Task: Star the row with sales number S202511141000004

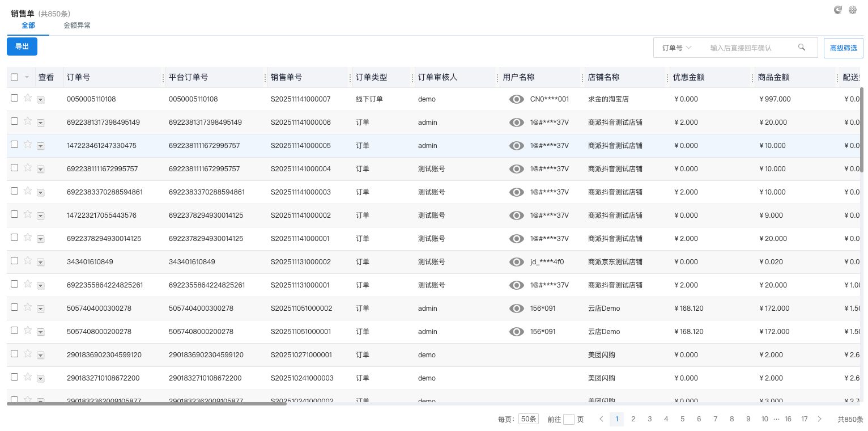Action: click(x=28, y=167)
